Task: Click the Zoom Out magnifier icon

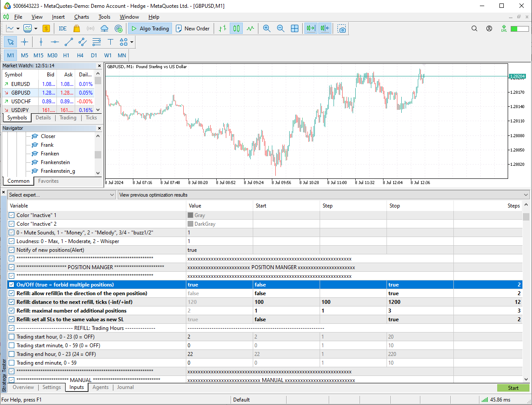Action: pos(281,29)
